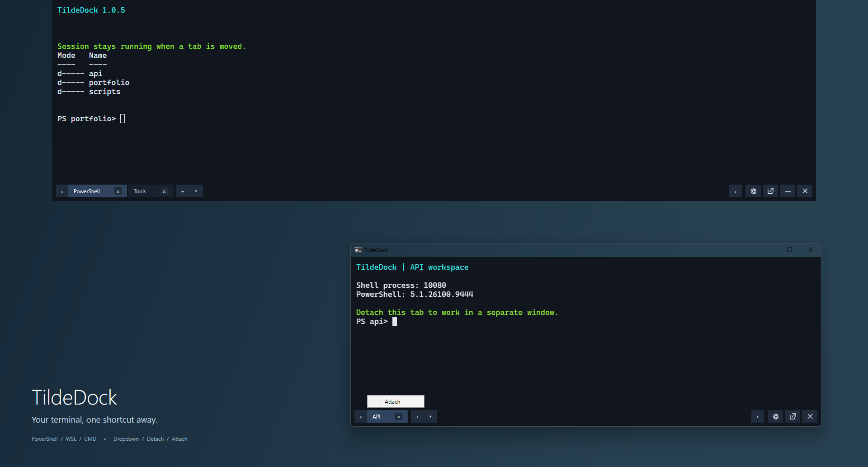
Task: Close the detached TildeDock window via title bar
Action: coord(811,250)
